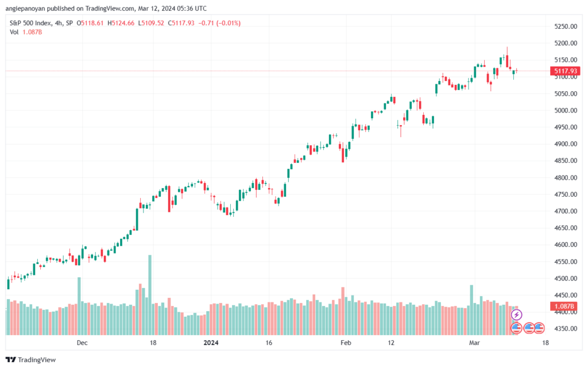
Task: Click the angiepanoyan author name
Action: tap(25, 8)
